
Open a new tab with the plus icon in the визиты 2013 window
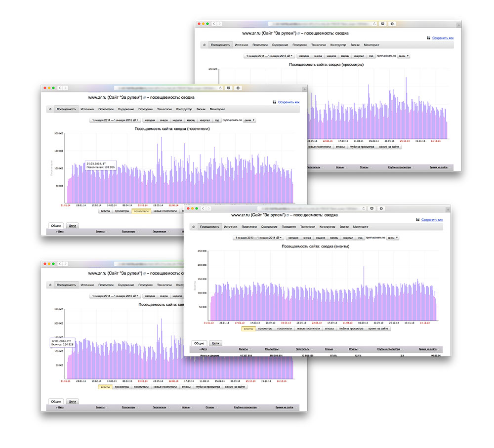click(448, 208)
